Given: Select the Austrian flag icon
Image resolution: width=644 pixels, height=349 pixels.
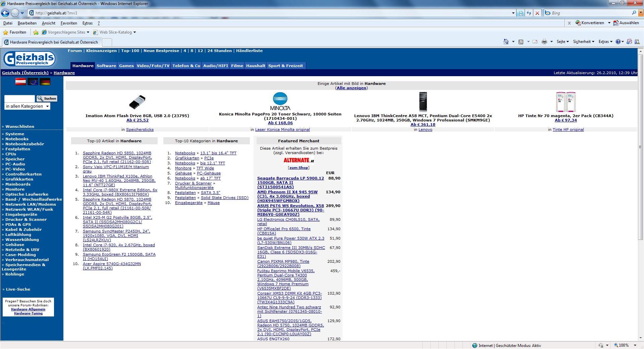Looking at the screenshot, I should 20,82.
